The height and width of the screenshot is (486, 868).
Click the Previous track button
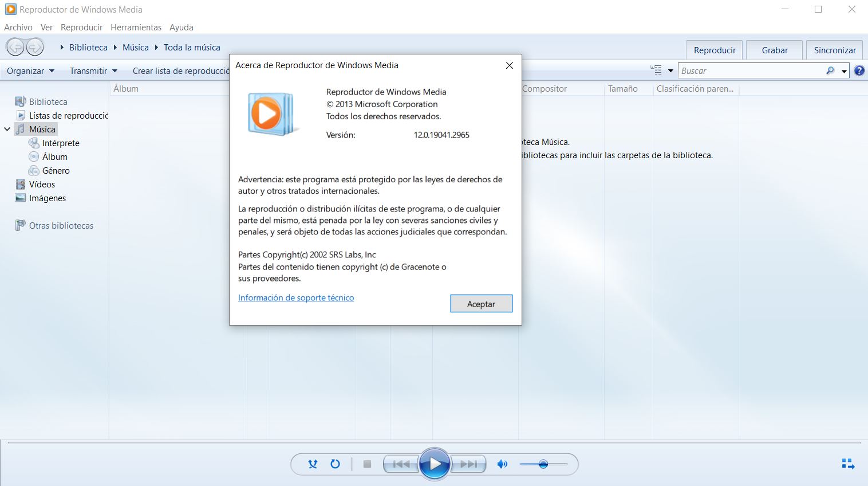(401, 464)
